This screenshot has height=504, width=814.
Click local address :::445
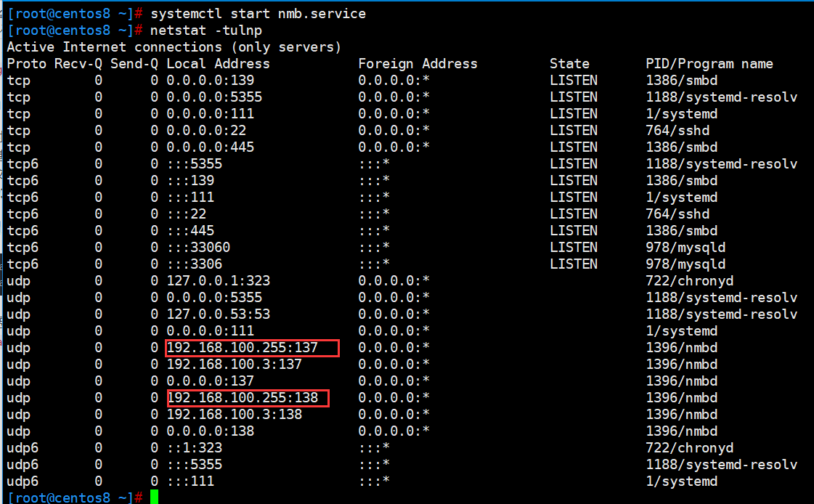click(x=190, y=230)
